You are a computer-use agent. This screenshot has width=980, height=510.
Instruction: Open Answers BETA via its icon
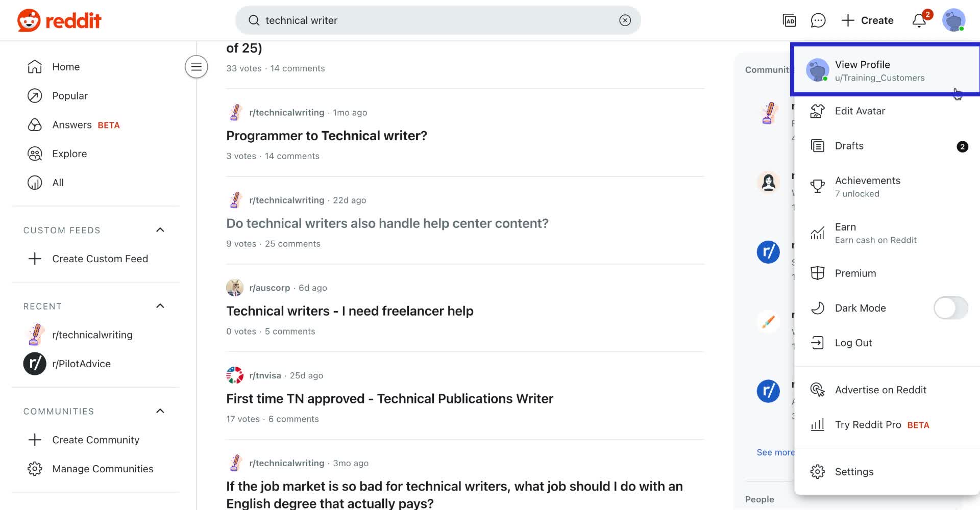coord(34,124)
